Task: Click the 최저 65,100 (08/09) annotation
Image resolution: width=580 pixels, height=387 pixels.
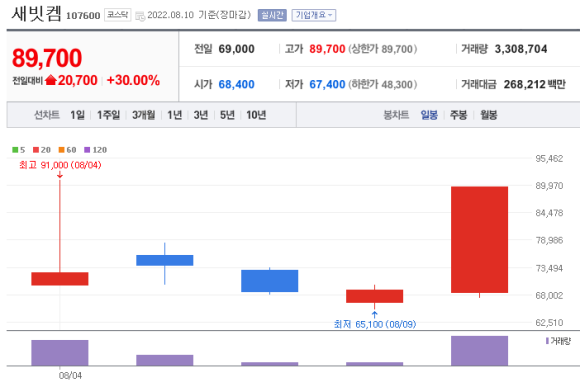Action: 375,324
